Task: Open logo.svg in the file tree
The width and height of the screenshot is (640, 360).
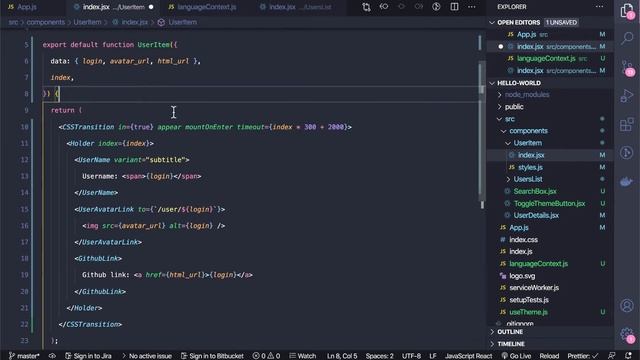Action: click(x=522, y=276)
